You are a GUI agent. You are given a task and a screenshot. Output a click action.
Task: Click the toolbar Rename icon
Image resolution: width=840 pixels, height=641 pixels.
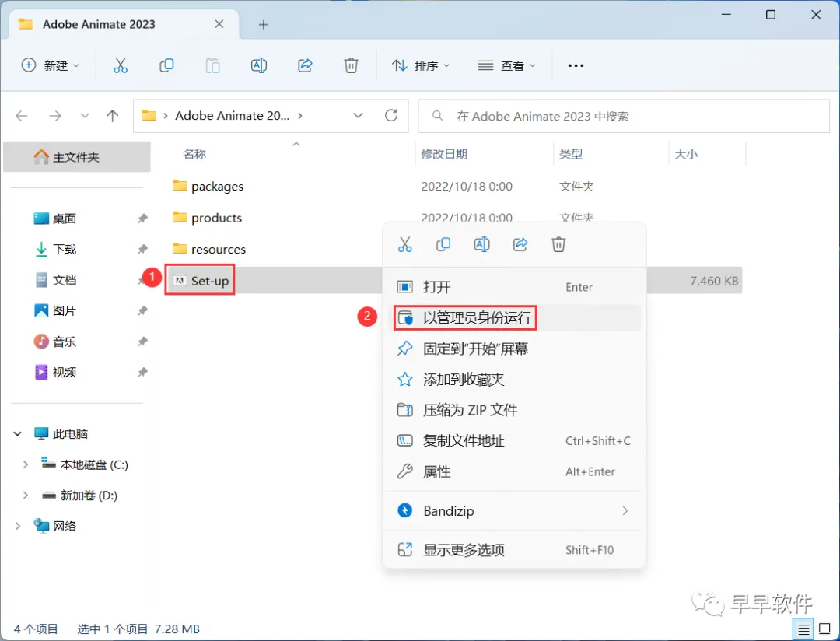pos(259,65)
